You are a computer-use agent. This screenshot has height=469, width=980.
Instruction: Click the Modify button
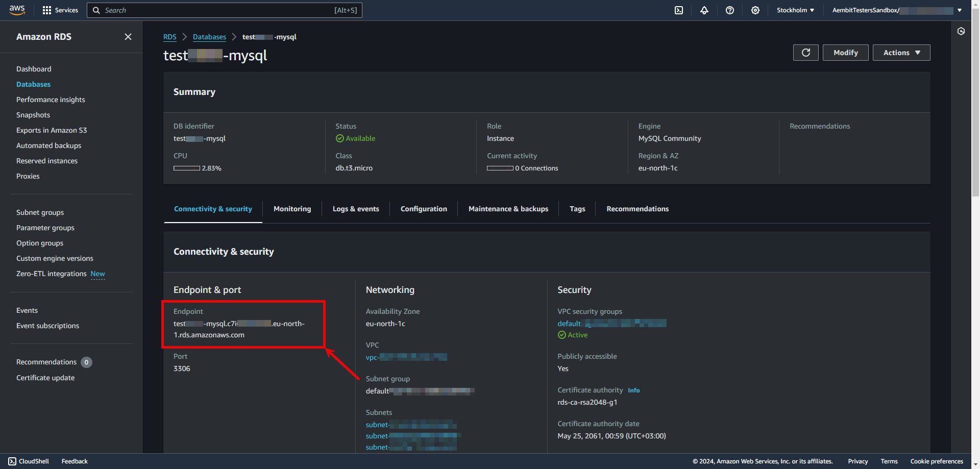pyautogui.click(x=846, y=53)
